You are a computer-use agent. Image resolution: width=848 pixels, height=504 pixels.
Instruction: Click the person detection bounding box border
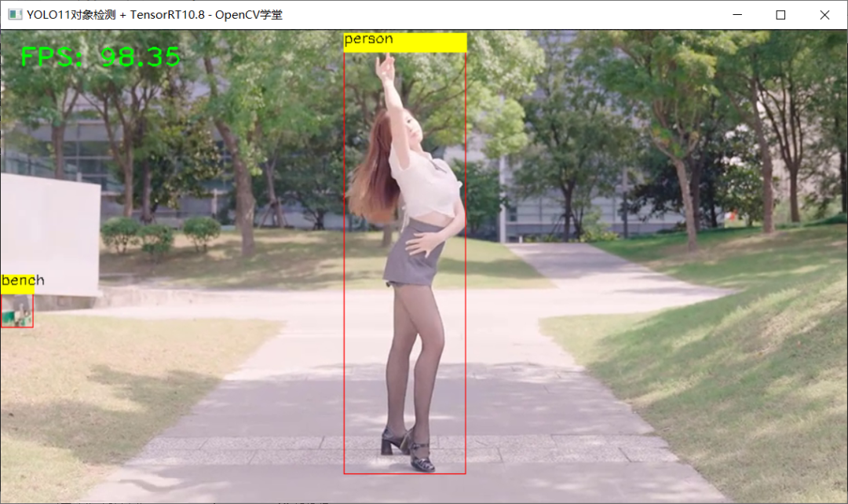click(344, 236)
